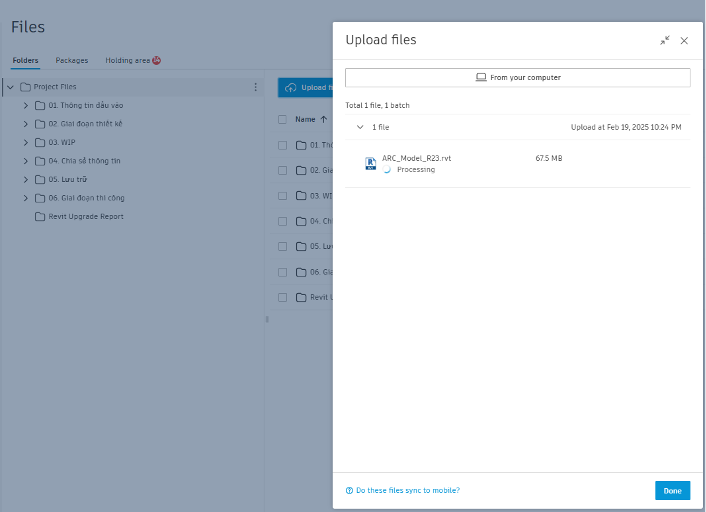Toggle the select-all checkbox beside Name
Screen dimensions: 706x512
click(282, 119)
